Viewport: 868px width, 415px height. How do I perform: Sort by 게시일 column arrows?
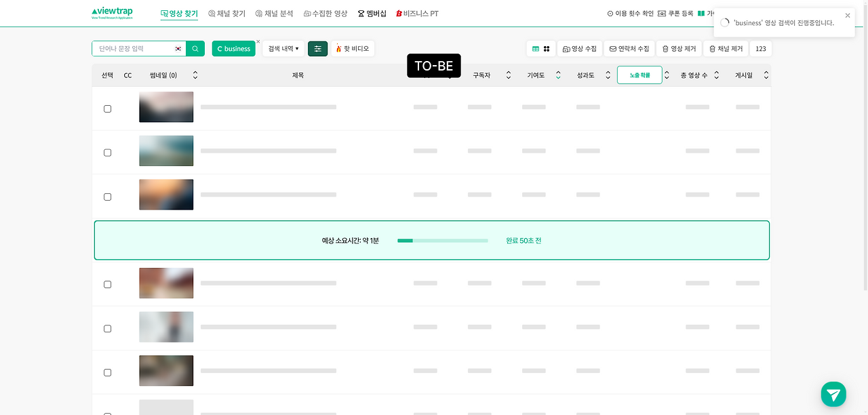[766, 75]
